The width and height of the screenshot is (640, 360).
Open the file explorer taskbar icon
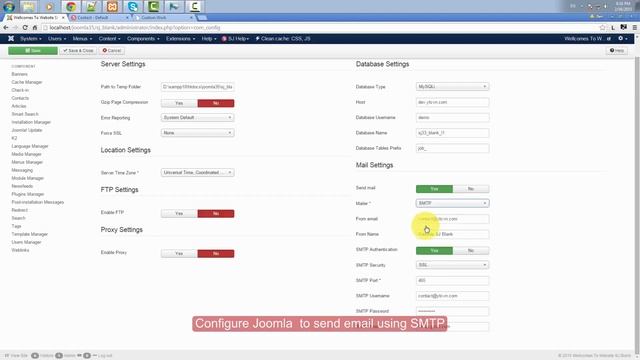tap(29, 7)
